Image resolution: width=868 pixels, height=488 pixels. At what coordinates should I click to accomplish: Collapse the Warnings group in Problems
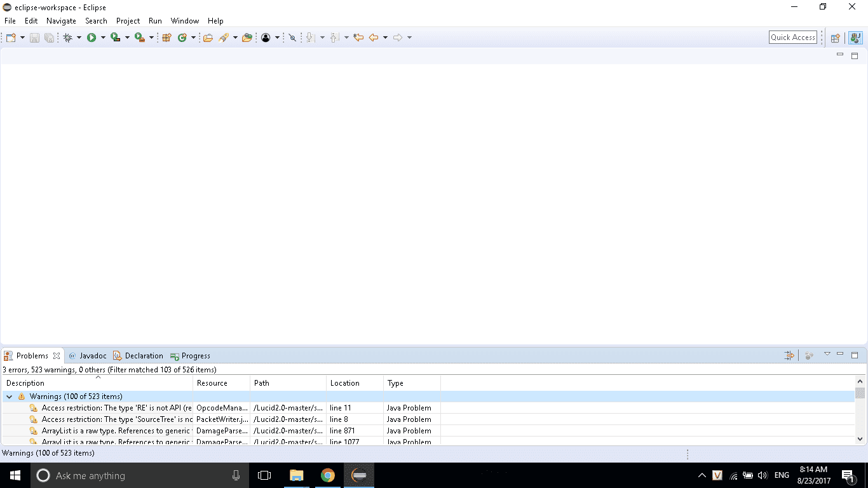9,396
